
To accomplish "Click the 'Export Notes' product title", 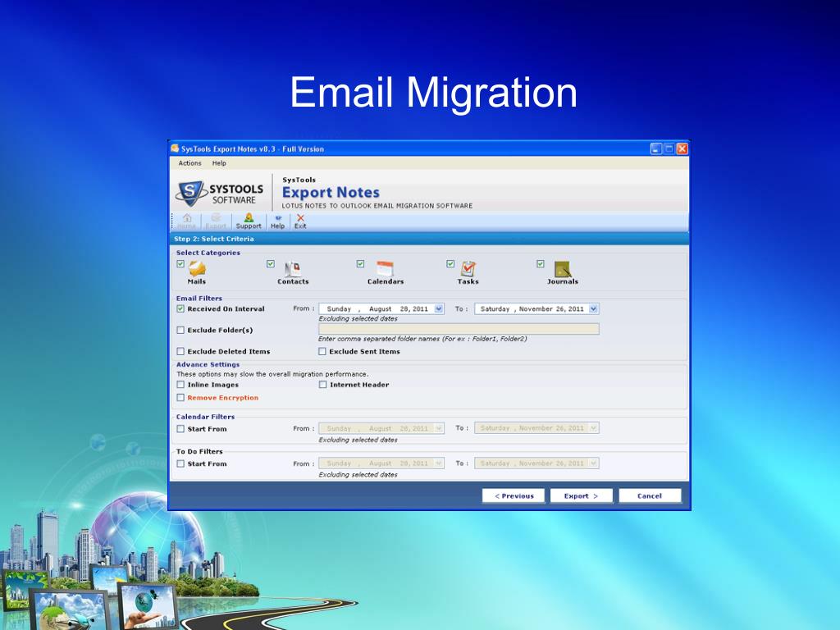I will tap(331, 192).
